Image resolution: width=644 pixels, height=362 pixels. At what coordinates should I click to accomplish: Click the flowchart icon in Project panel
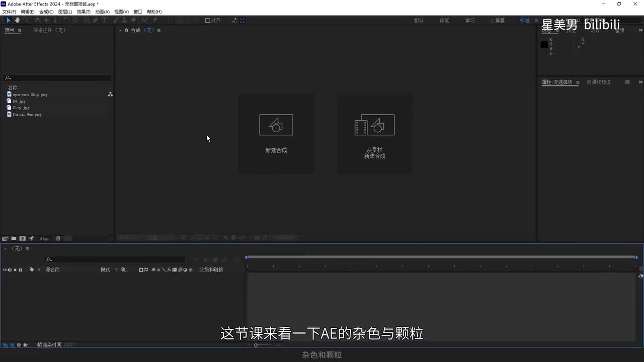click(110, 94)
